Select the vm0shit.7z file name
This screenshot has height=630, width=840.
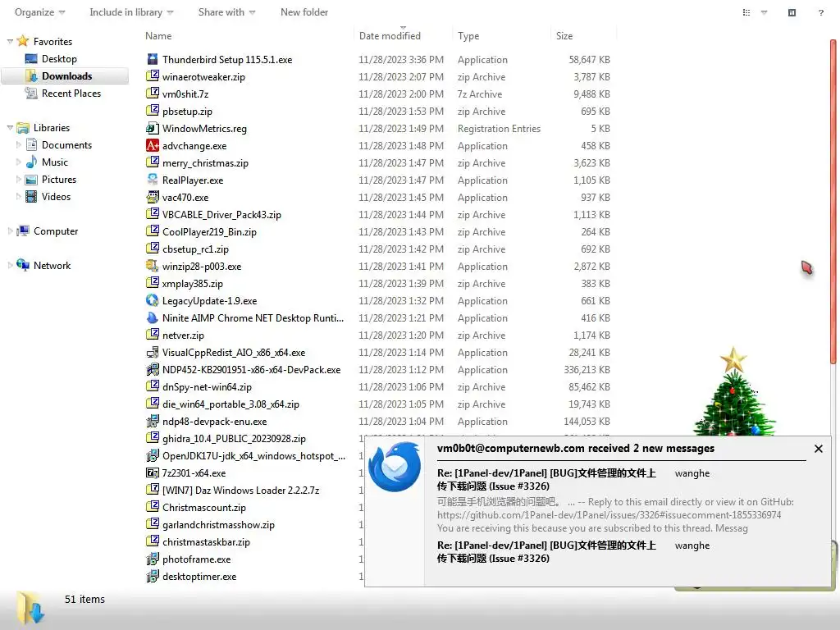click(185, 94)
